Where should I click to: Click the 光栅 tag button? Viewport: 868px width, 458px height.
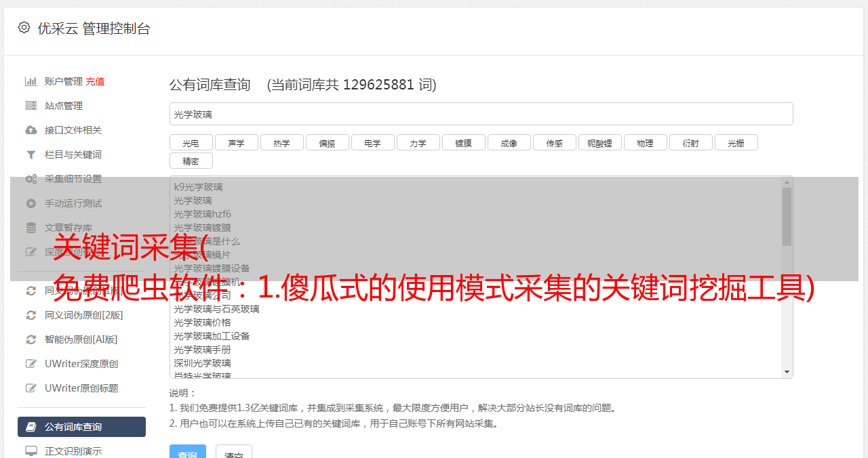(x=736, y=142)
